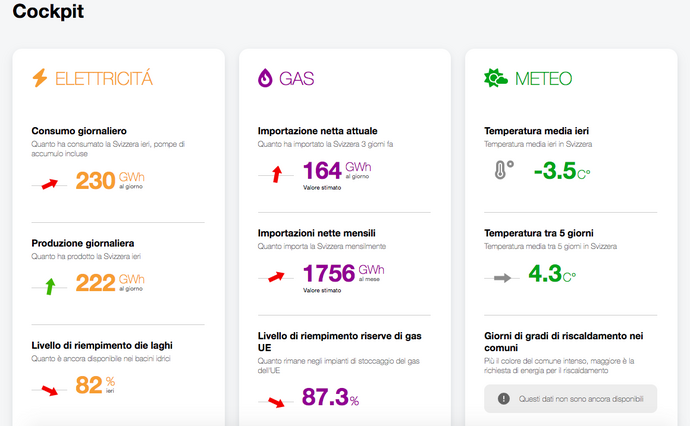Click the green sun-cloud Meteo icon

(495, 78)
